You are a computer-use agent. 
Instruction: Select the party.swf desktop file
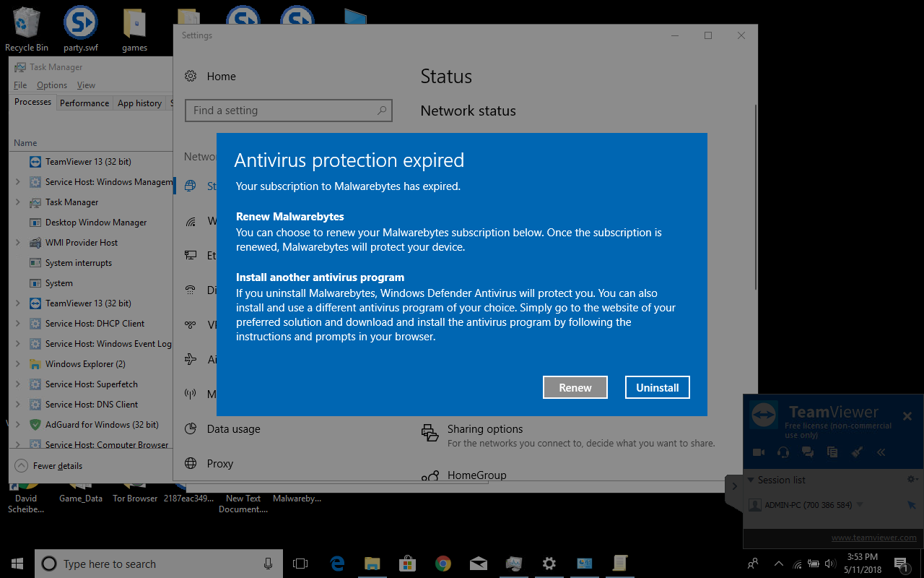coord(81,30)
